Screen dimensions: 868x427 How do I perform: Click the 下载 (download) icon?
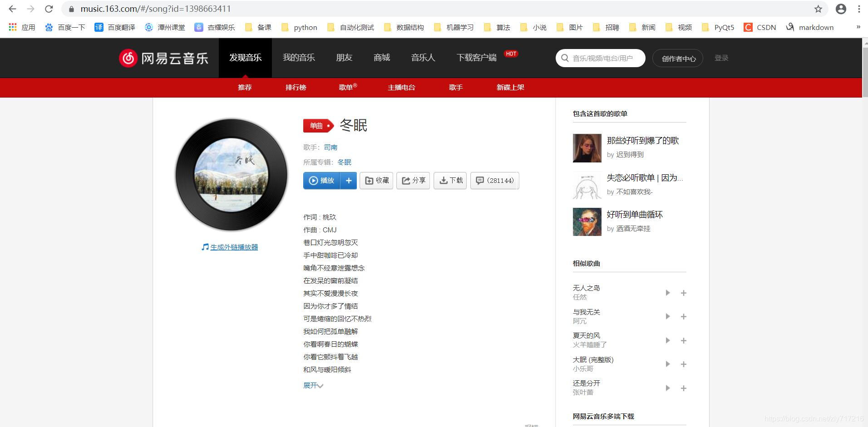pyautogui.click(x=450, y=180)
